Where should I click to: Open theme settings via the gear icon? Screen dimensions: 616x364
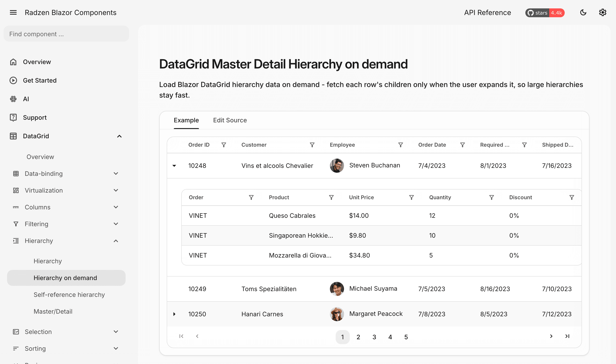coord(603,13)
